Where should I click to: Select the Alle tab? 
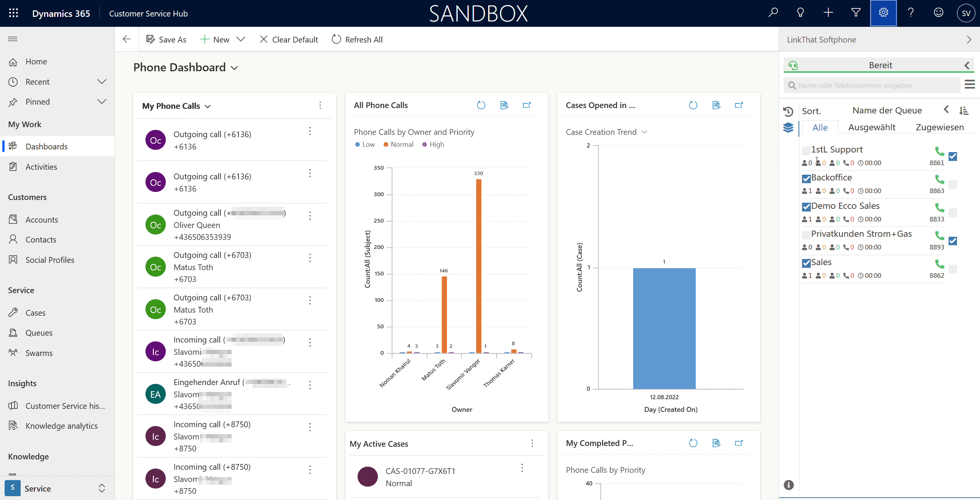820,127
